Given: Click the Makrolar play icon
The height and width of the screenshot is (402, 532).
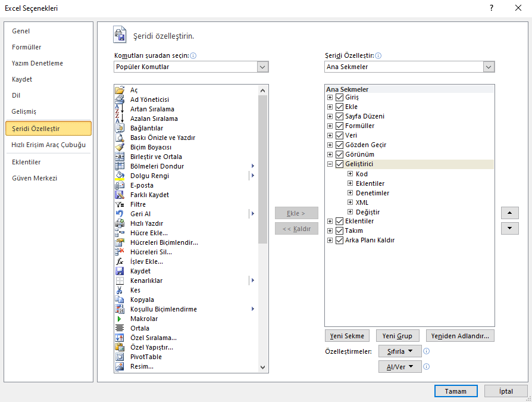Looking at the screenshot, I should (x=120, y=319).
